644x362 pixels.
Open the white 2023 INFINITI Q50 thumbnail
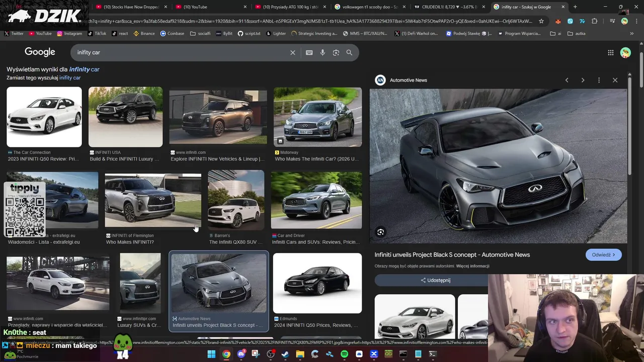coord(44,117)
